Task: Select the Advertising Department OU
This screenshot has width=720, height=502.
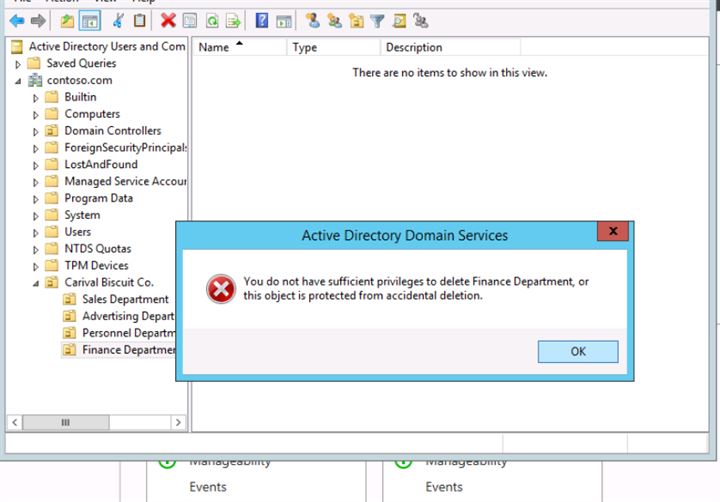Action: (129, 316)
